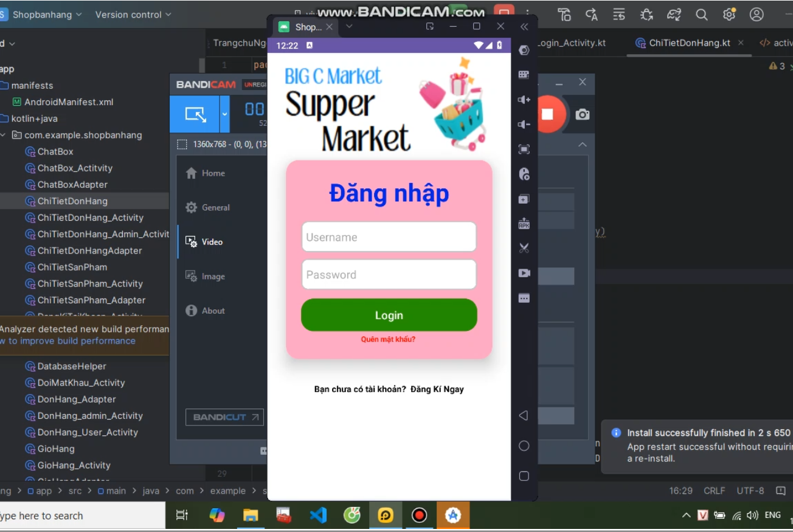Image resolution: width=793 pixels, height=532 pixels.
Task: Click the mouse macro icon in emulator sidebar
Action: tap(524, 174)
